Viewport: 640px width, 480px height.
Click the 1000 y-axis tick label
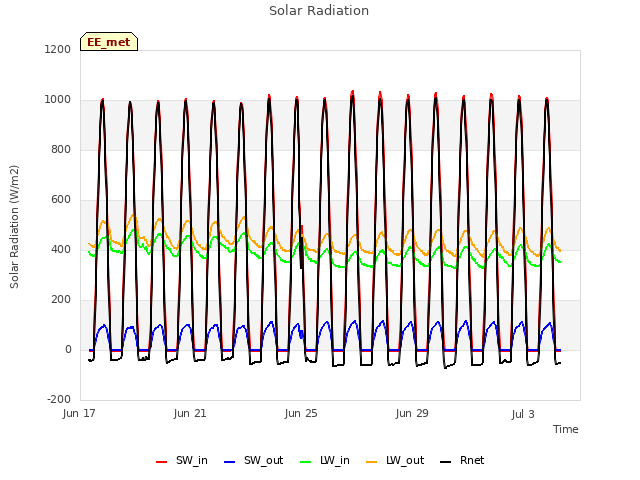tap(58, 100)
